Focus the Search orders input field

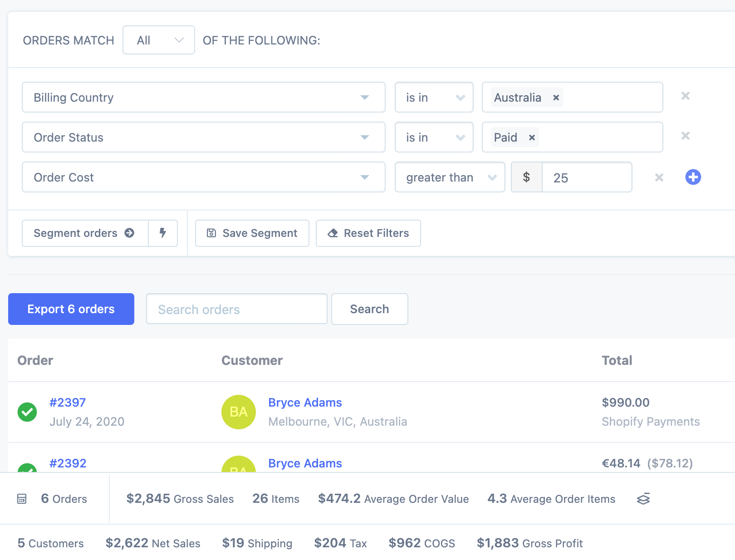tap(236, 309)
